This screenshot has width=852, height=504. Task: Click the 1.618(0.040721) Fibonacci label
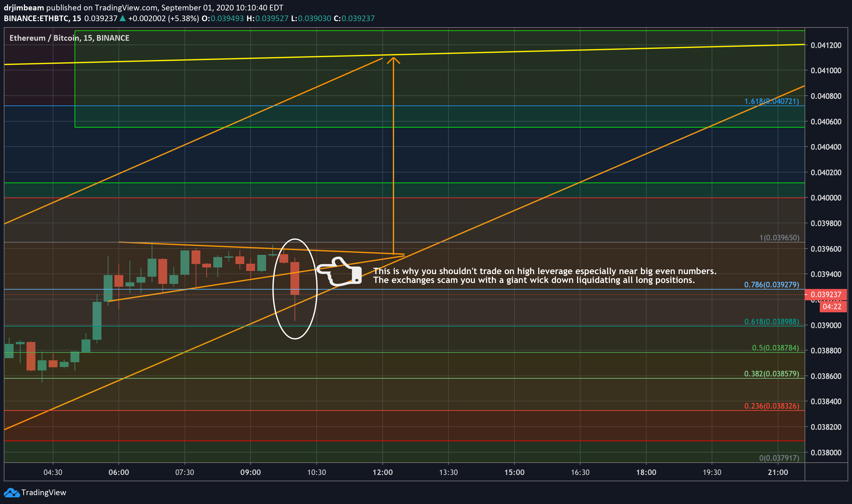(771, 101)
